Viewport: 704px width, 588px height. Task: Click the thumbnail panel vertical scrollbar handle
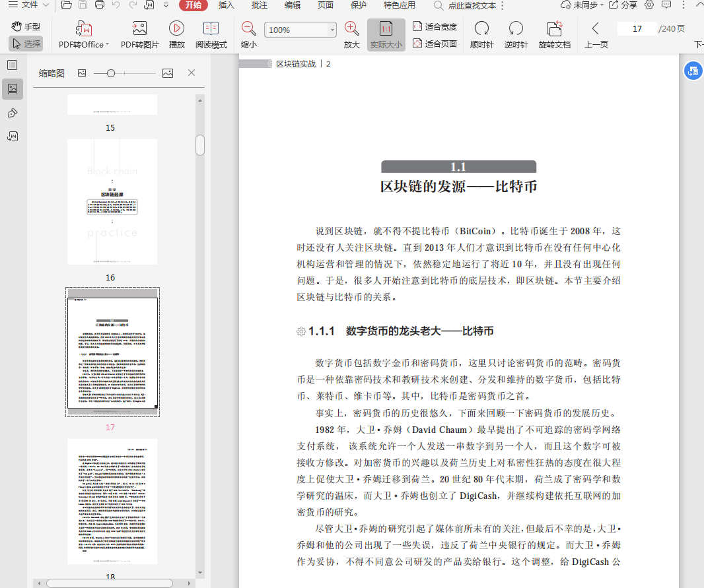[200, 145]
